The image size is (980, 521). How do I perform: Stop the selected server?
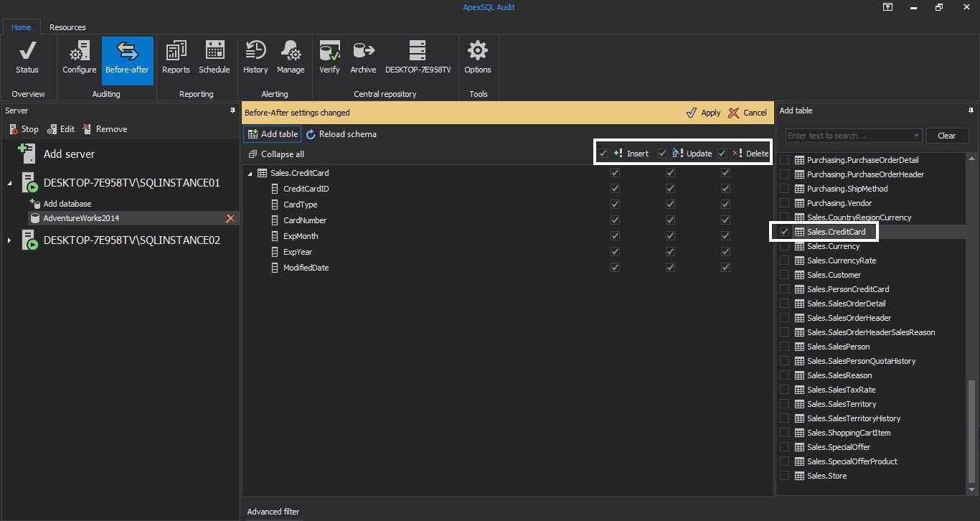pos(24,129)
